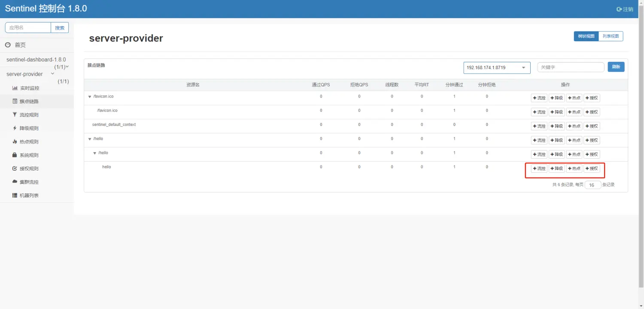Click the 平均RT column header

tap(422, 85)
